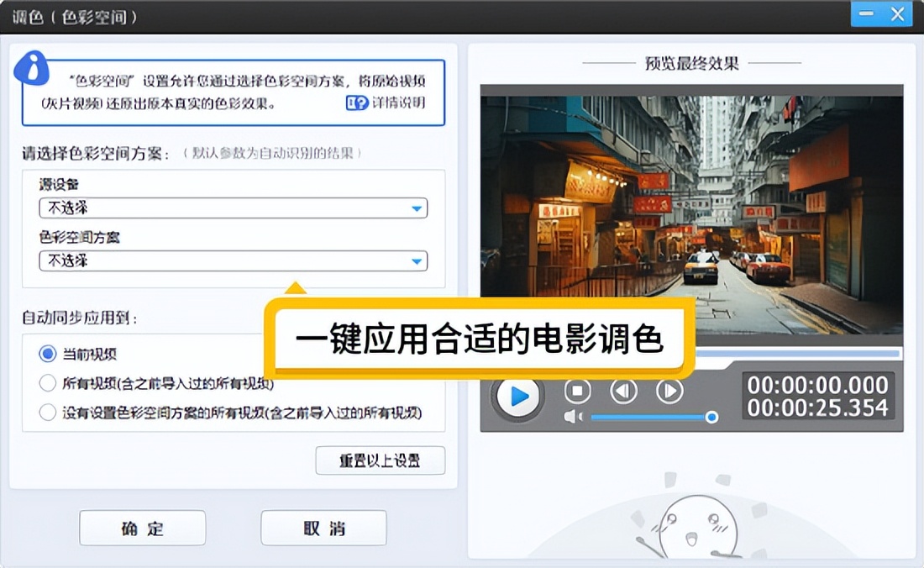Confirm with the 确定 button
The height and width of the screenshot is (568, 924).
[x=143, y=528]
